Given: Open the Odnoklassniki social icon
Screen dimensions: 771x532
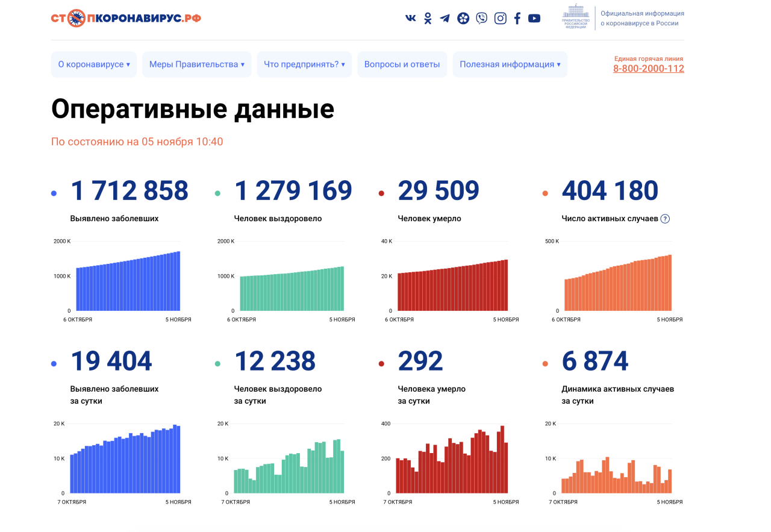Looking at the screenshot, I should [x=428, y=18].
